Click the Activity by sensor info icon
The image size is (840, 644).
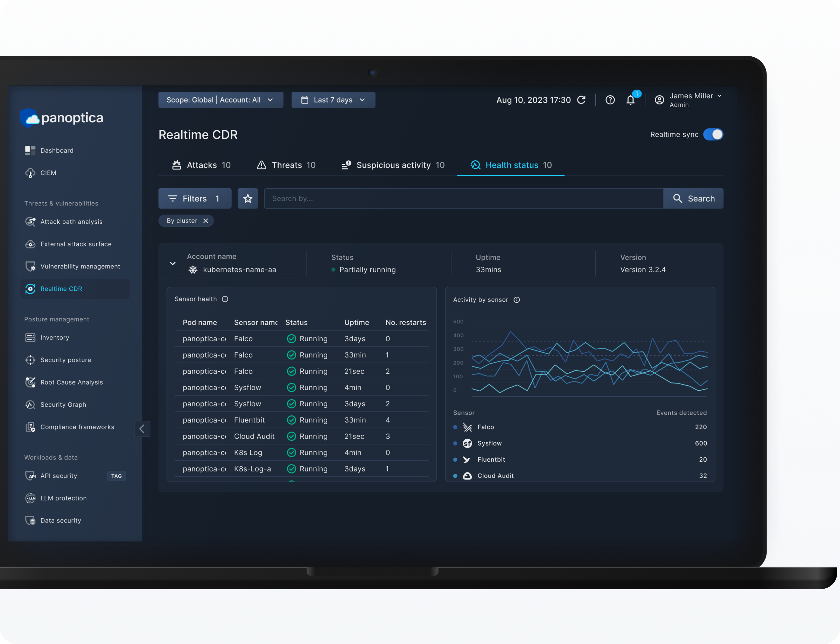517,300
